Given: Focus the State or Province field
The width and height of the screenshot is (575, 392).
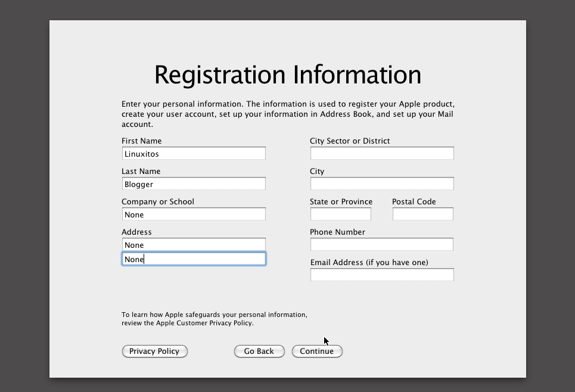Looking at the screenshot, I should [x=341, y=214].
